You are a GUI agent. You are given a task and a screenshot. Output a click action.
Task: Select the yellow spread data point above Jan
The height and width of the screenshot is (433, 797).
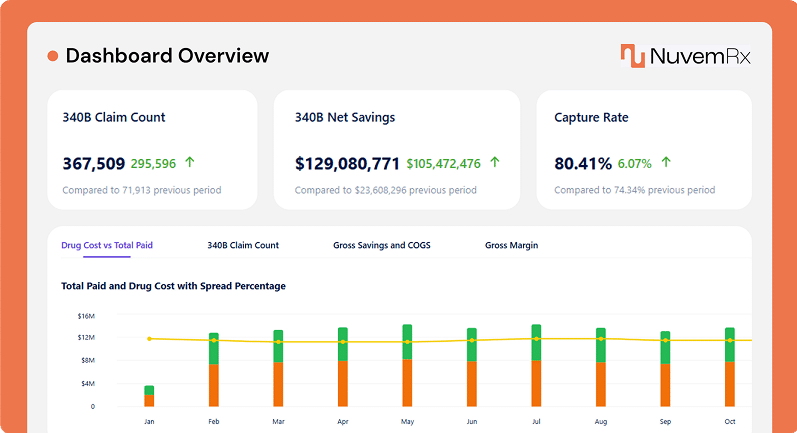tap(149, 339)
